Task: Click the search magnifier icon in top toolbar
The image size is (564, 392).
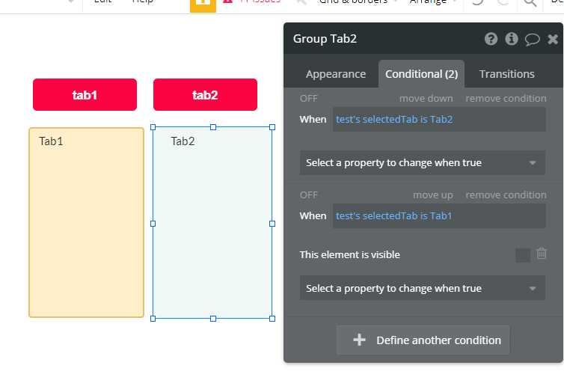Action: [x=530, y=2]
